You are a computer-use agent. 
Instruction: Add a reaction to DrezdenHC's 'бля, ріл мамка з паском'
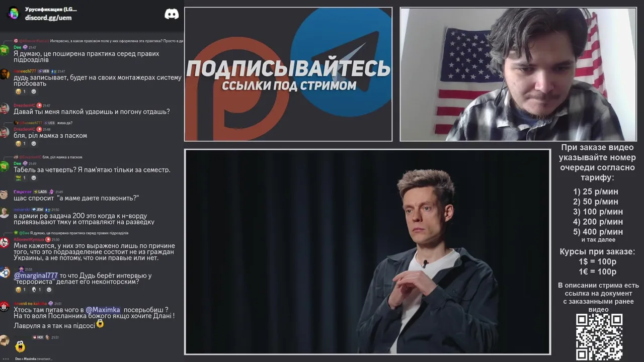(34, 143)
